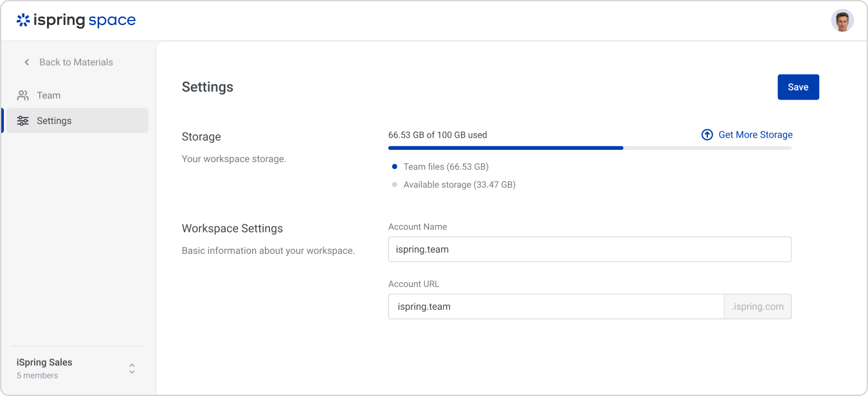Screen dimensions: 868x396
Task: Follow the Get More Storage link
Action: pyautogui.click(x=755, y=135)
